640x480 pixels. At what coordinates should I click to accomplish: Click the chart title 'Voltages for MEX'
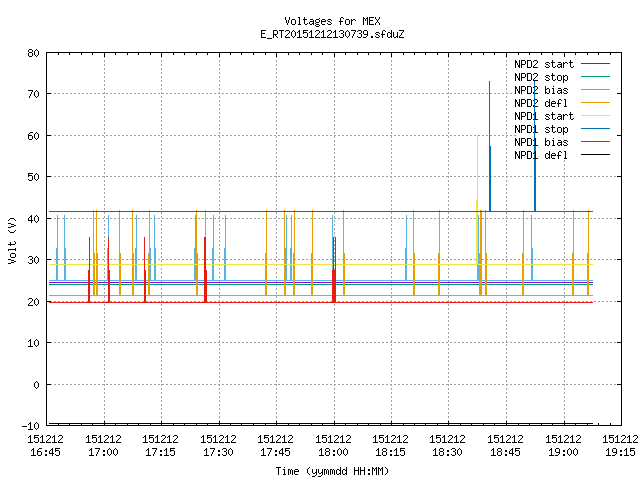coord(332,21)
